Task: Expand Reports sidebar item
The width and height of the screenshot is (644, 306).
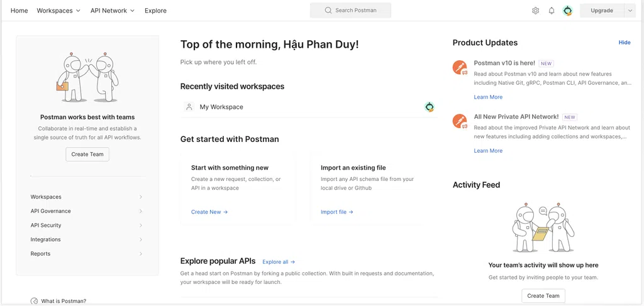Action: click(87, 254)
